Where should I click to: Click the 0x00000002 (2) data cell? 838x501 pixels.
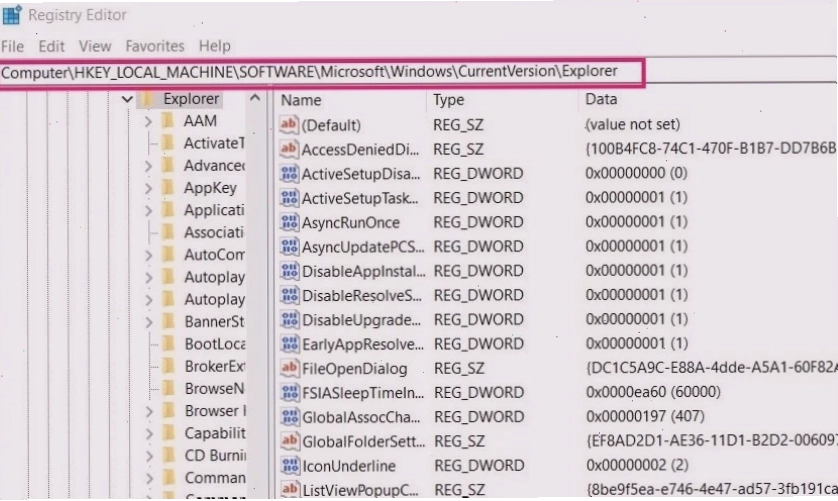point(637,465)
